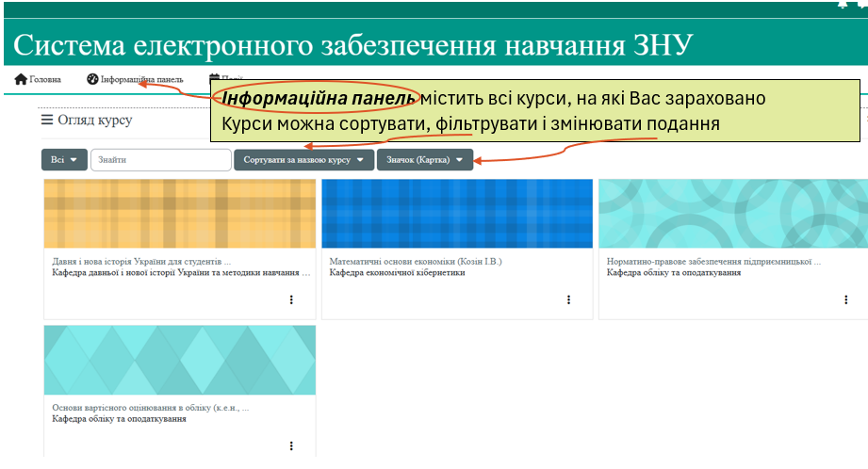Image resolution: width=868 pixels, height=469 pixels.
Task: Click the blue plaid course thumbnail
Action: point(457,214)
